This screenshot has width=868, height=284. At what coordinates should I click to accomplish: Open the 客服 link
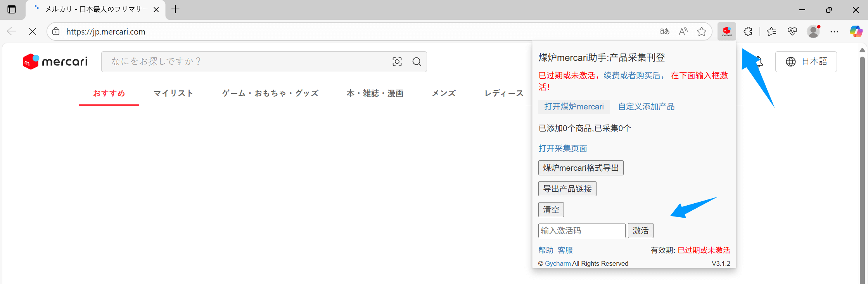(565, 250)
